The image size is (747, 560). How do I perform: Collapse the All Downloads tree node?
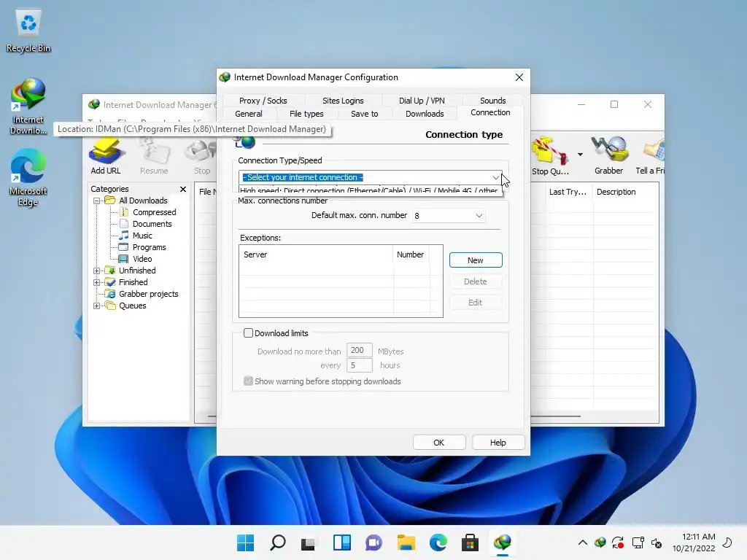click(x=97, y=201)
